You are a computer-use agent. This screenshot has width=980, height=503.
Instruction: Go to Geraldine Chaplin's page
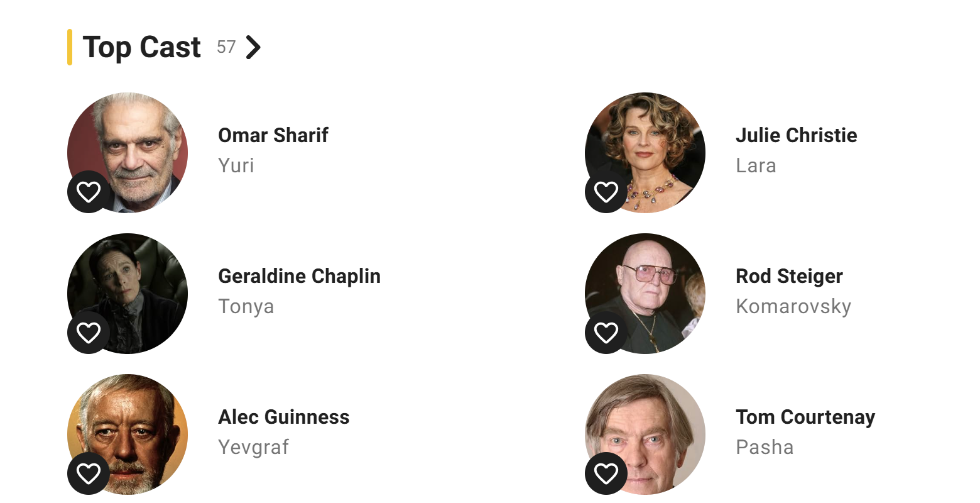[x=299, y=276]
